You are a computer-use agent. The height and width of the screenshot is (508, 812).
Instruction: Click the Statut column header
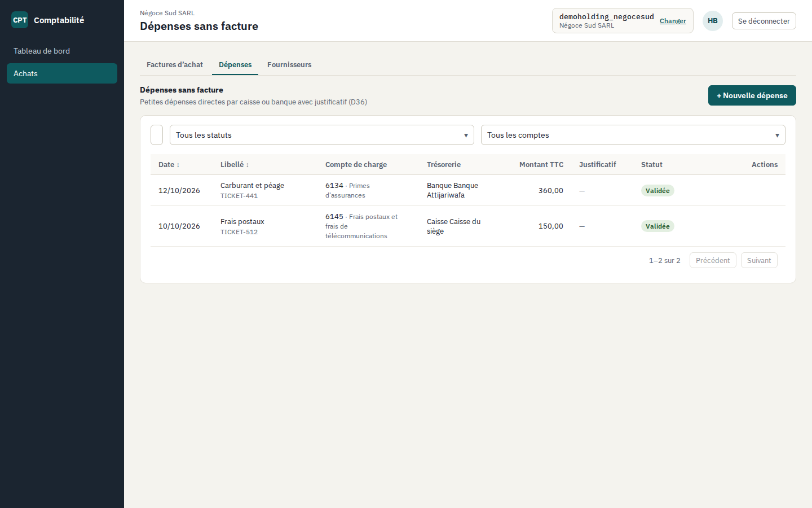pos(652,165)
